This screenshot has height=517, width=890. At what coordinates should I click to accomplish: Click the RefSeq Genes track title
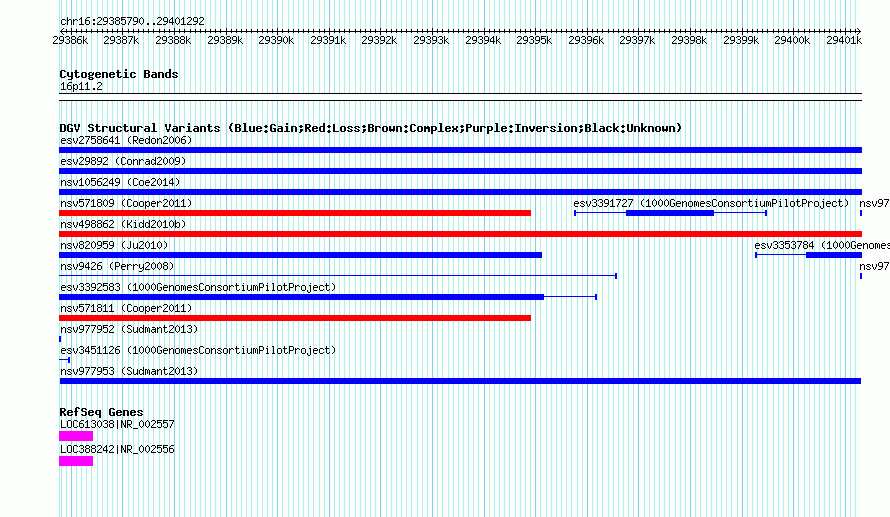click(x=101, y=412)
